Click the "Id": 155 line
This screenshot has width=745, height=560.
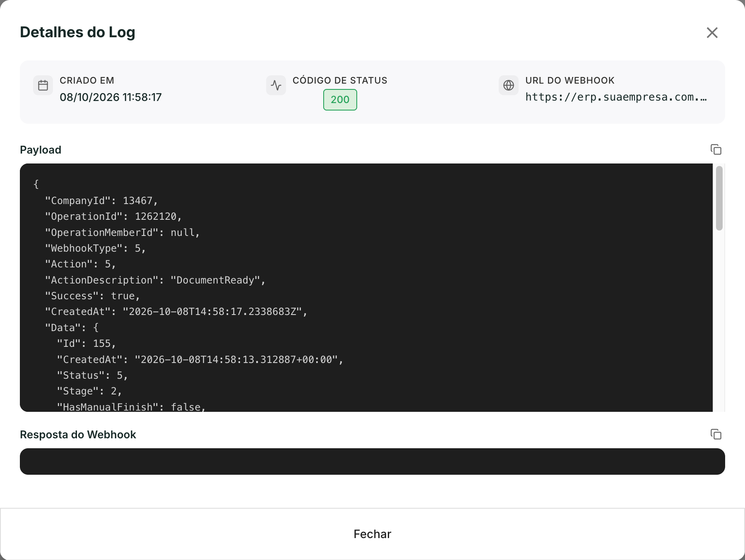coord(87,344)
